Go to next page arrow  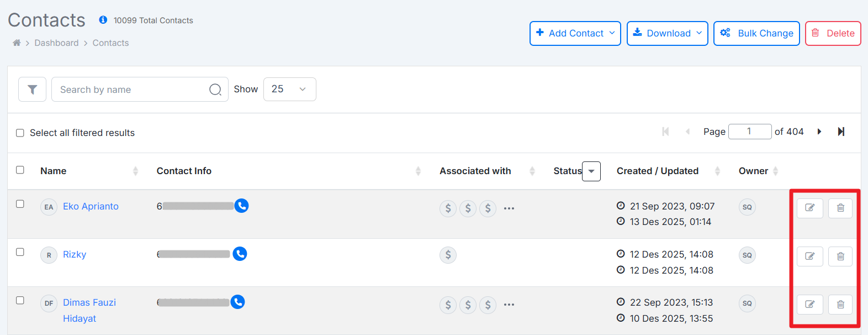tap(819, 132)
